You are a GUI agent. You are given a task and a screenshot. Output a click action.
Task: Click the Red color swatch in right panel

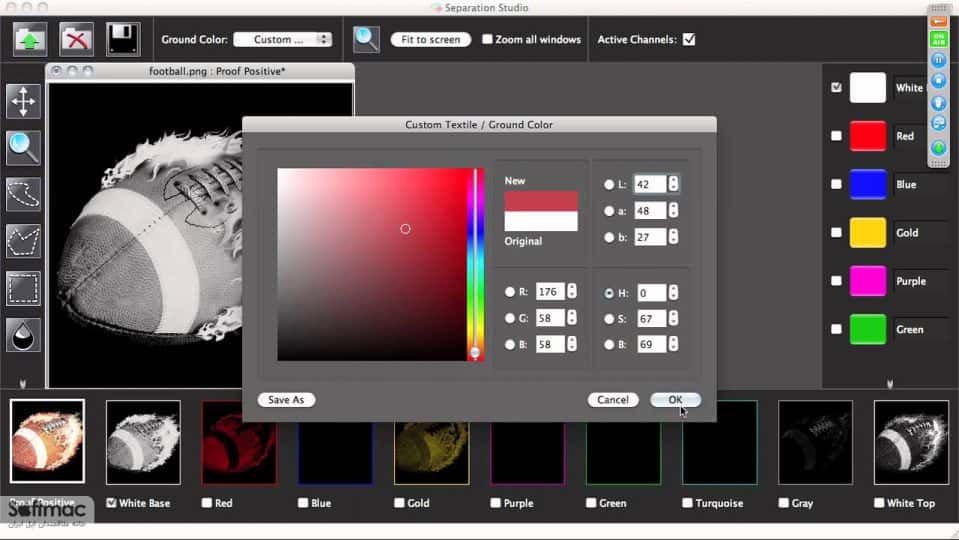[x=867, y=136]
